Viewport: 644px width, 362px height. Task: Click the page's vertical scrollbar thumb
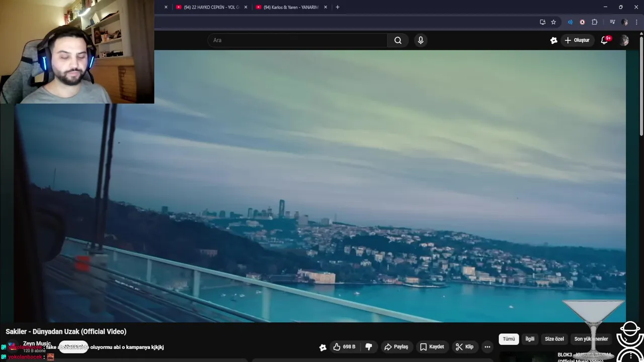click(641, 85)
